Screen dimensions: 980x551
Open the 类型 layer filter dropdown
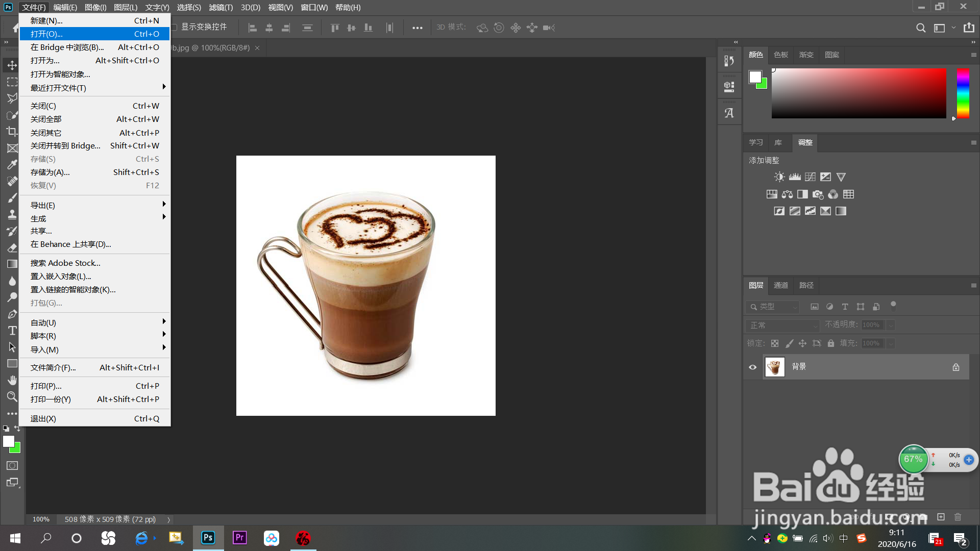[773, 307]
